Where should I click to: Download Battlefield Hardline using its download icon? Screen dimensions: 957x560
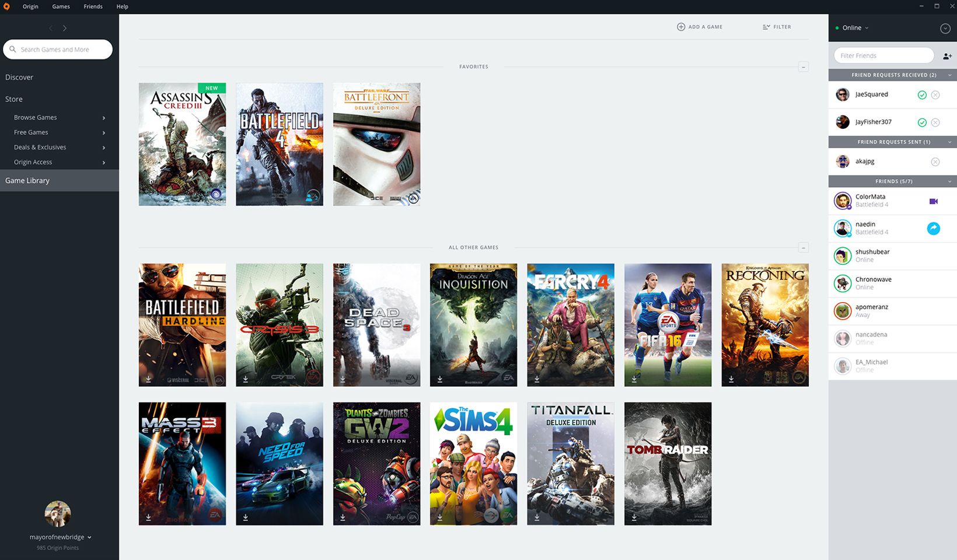148,378
